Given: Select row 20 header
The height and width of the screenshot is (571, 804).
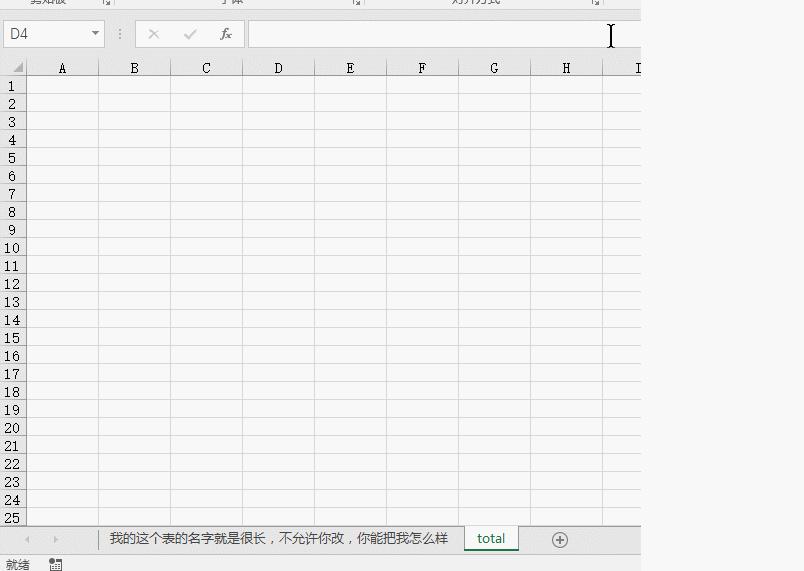Looking at the screenshot, I should pos(13,427).
